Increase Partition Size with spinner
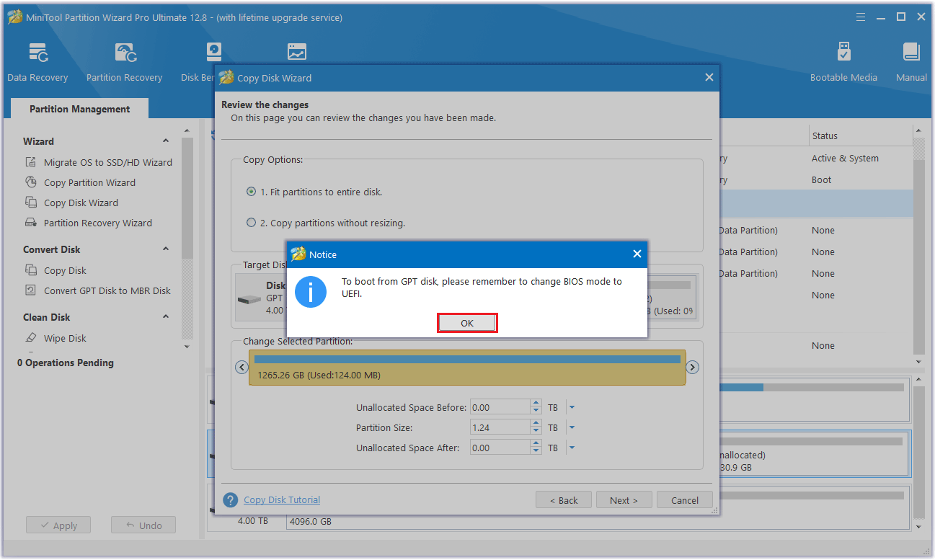Image resolution: width=935 pixels, height=560 pixels. point(536,424)
